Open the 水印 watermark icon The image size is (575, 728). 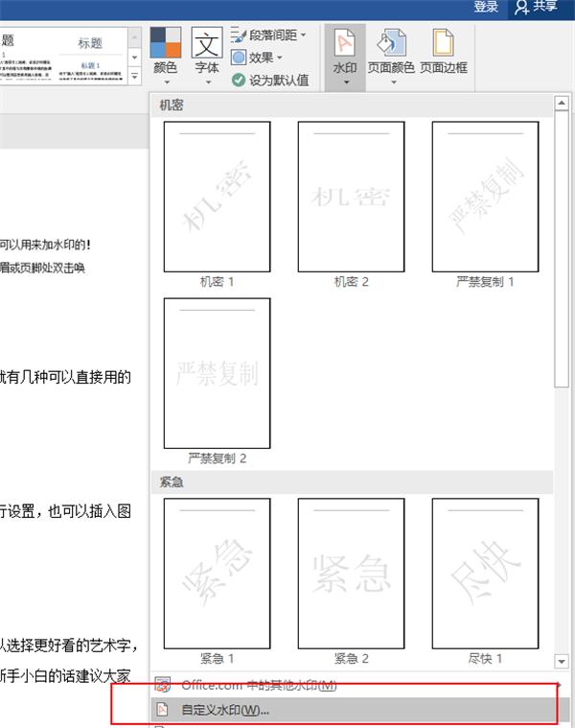point(345,43)
